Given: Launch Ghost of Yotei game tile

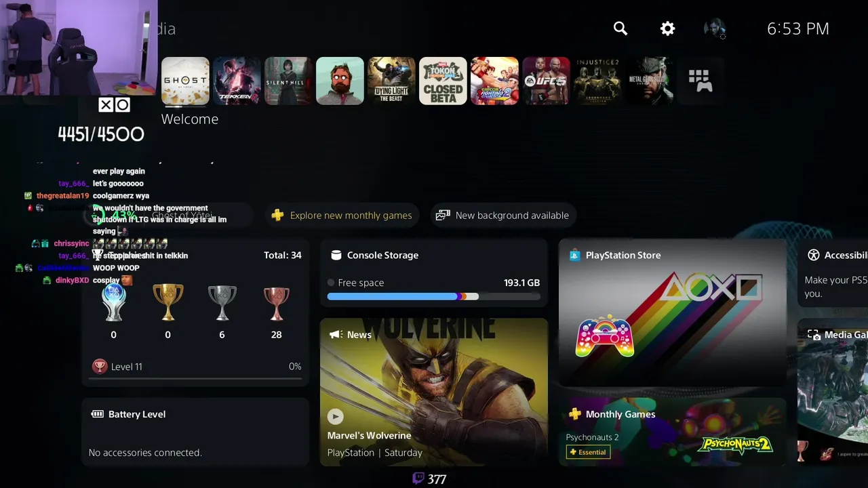Looking at the screenshot, I should click(x=185, y=81).
